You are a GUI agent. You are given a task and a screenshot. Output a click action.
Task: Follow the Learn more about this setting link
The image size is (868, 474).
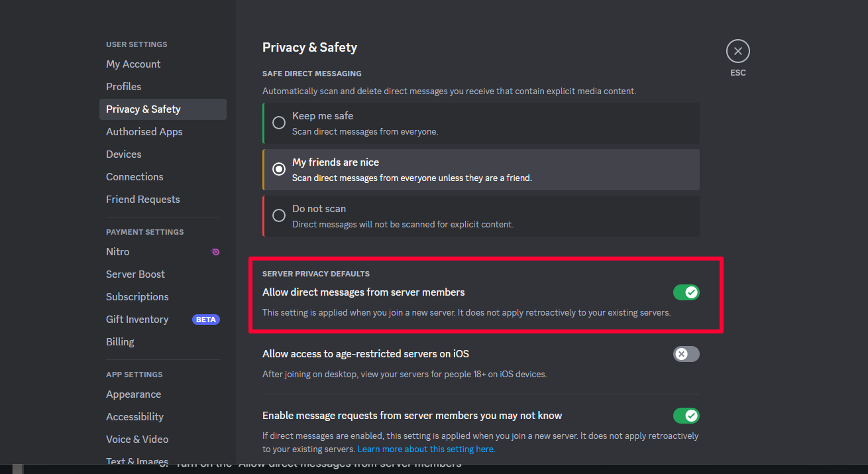[426, 449]
